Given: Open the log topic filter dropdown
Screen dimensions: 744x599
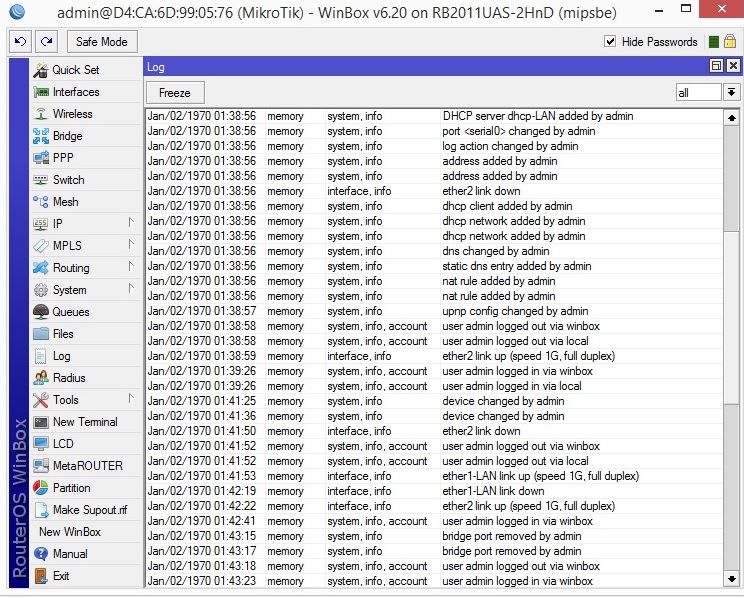Looking at the screenshot, I should [732, 92].
